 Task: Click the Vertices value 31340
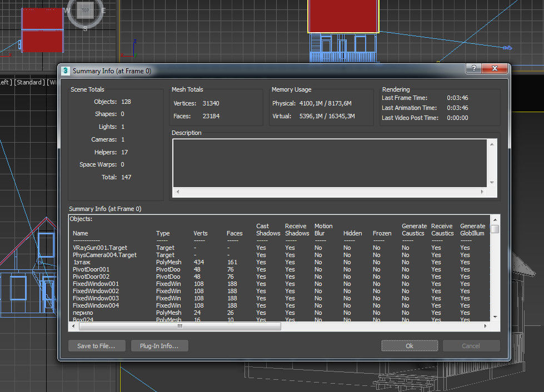211,103
